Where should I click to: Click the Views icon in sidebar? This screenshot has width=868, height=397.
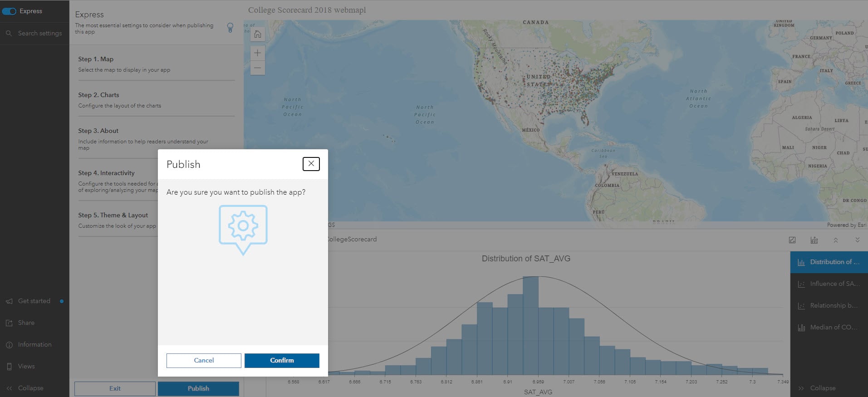[x=10, y=367]
